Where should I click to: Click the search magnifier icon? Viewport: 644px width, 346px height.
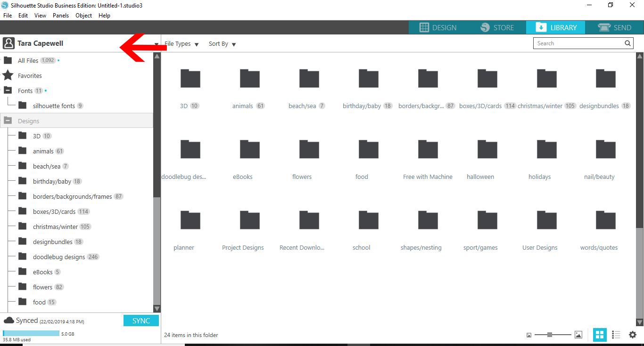coord(627,43)
